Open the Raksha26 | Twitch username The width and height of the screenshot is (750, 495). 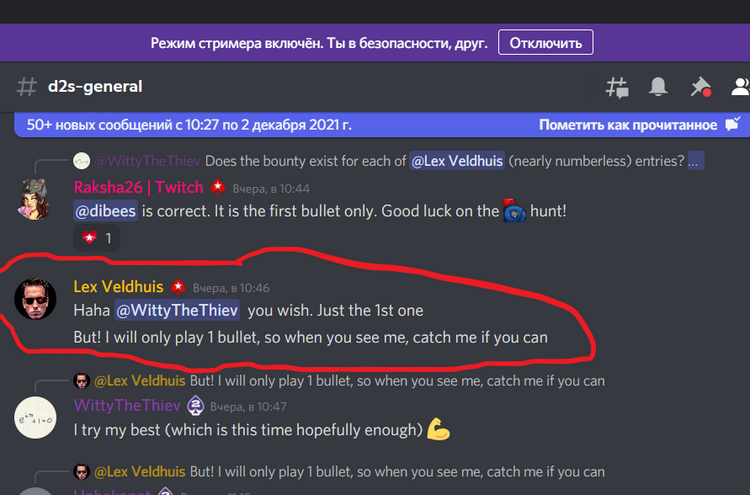(139, 187)
